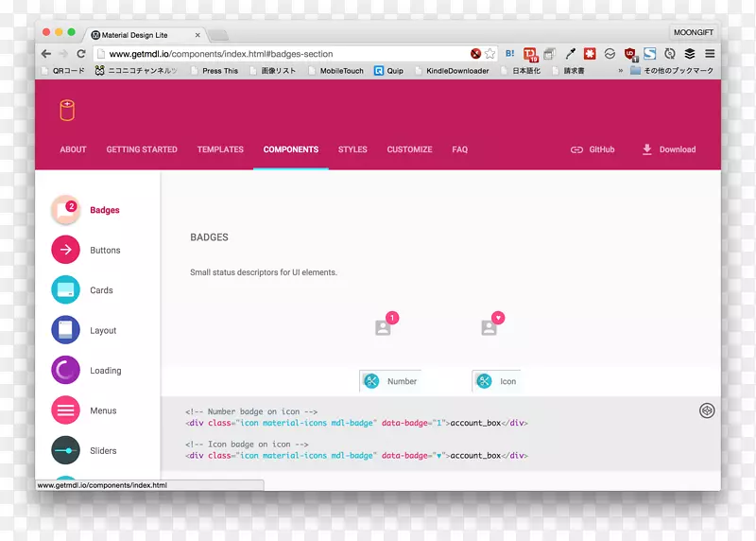Open the Menus component icon
The image size is (756, 541).
pos(65,410)
